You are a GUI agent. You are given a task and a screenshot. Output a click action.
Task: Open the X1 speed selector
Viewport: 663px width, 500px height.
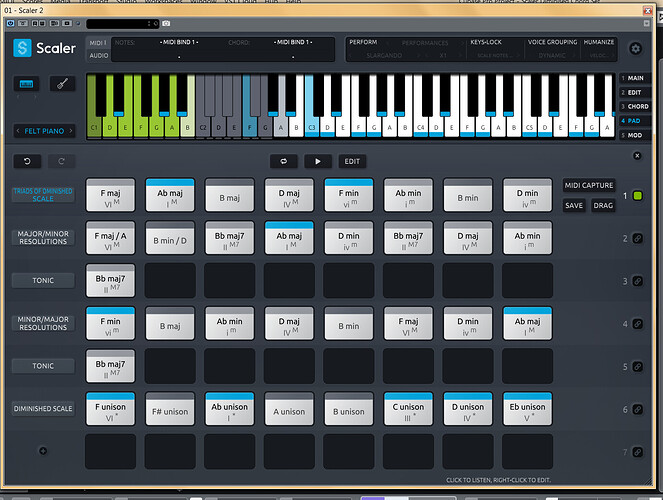[x=443, y=55]
